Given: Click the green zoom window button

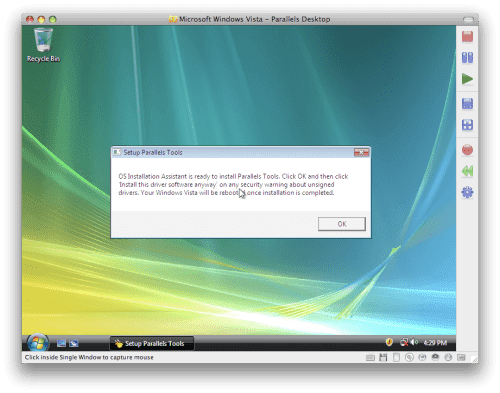Looking at the screenshot, I should pyautogui.click(x=52, y=19).
